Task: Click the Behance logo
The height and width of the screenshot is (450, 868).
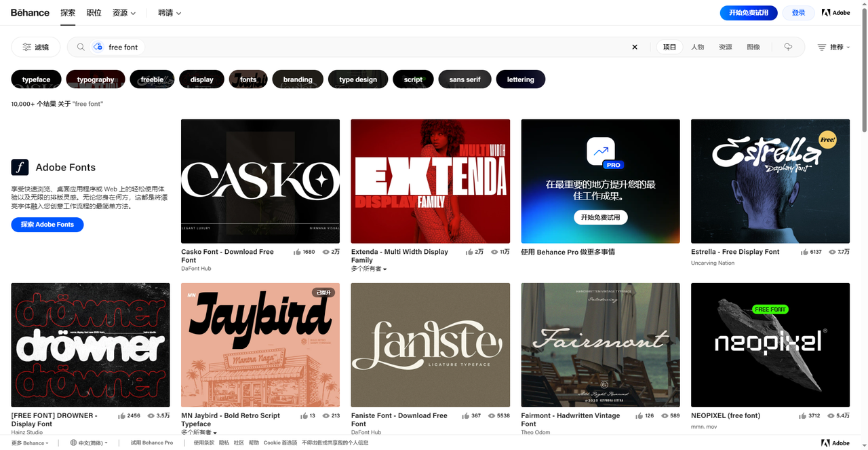Action: (x=30, y=13)
